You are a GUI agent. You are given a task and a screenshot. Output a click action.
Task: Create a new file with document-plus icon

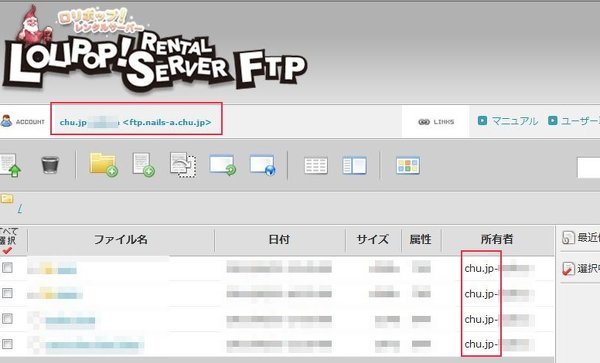click(143, 164)
